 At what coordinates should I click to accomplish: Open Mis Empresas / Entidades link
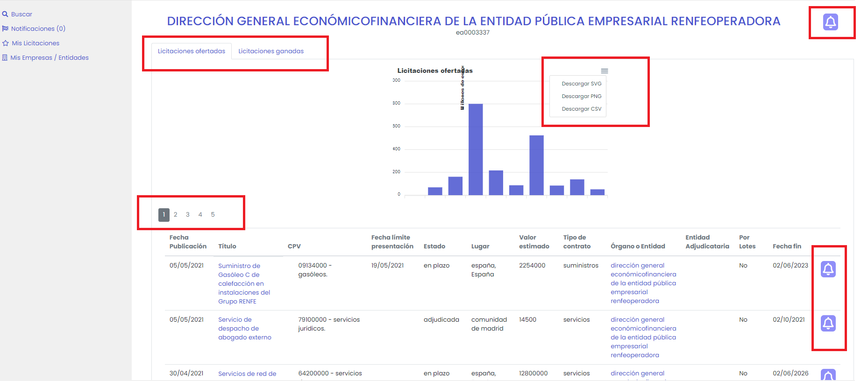(x=50, y=57)
